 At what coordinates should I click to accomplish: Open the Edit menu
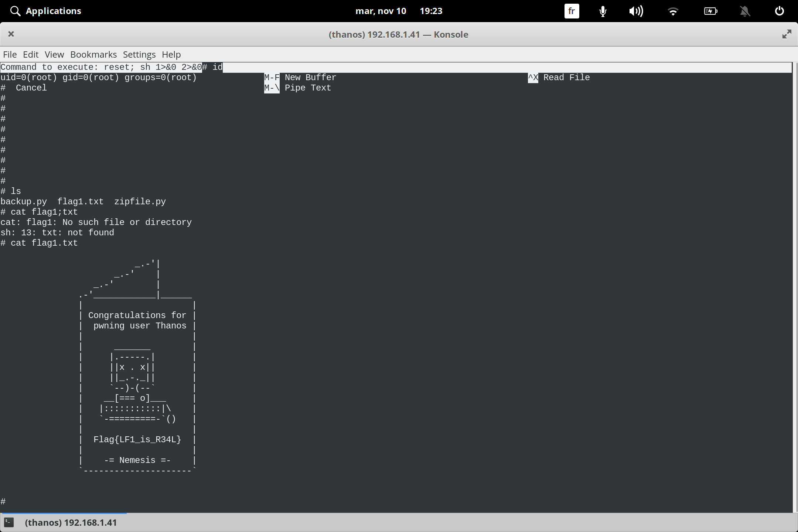pyautogui.click(x=31, y=54)
